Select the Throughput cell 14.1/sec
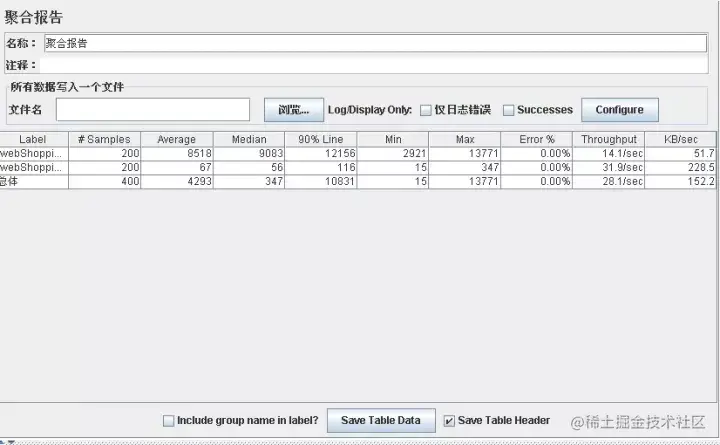This screenshot has height=445, width=720. coord(609,153)
